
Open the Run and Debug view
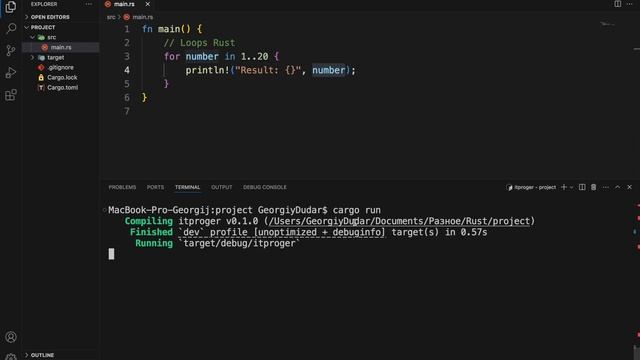tap(11, 73)
